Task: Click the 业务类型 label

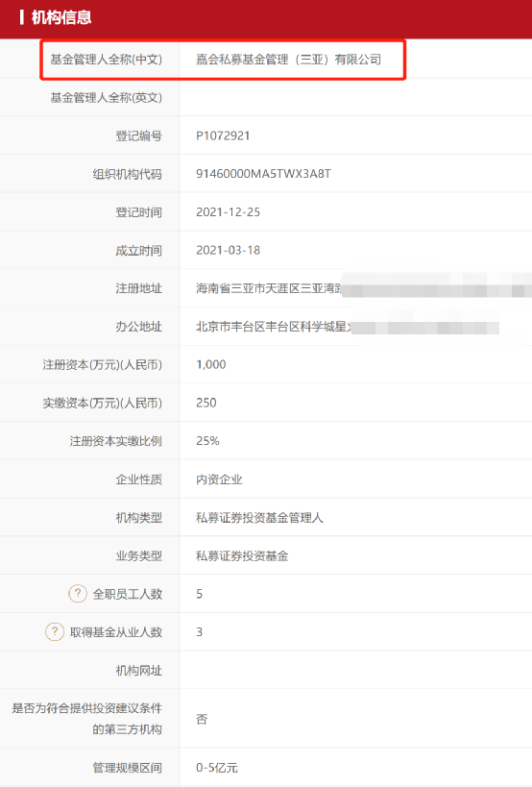Action: [139, 555]
